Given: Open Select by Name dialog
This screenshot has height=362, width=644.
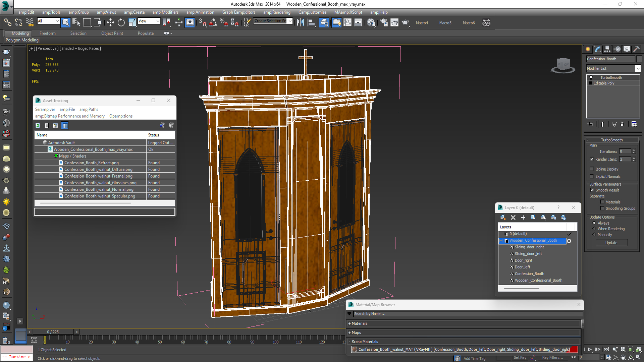Looking at the screenshot, I should click(76, 22).
